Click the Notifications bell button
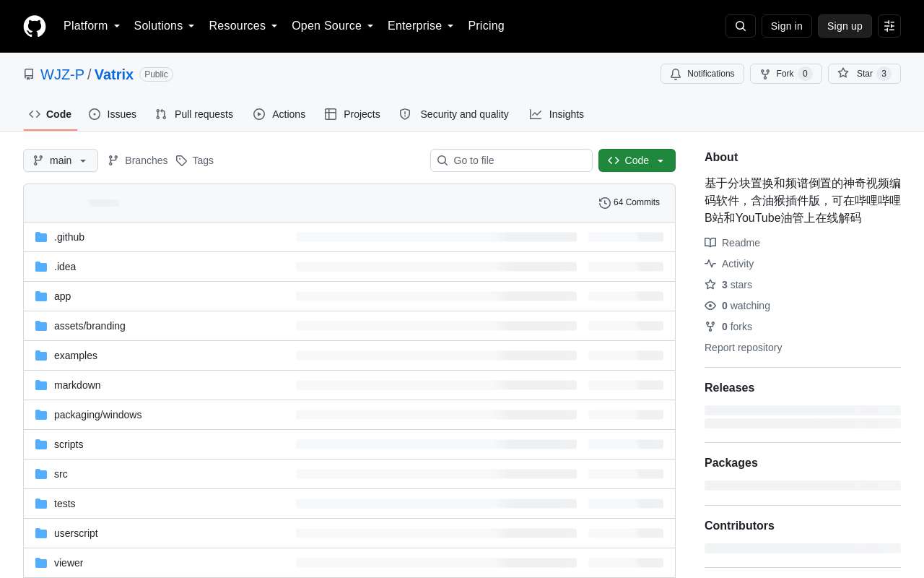The width and height of the screenshot is (924, 578). [702, 74]
